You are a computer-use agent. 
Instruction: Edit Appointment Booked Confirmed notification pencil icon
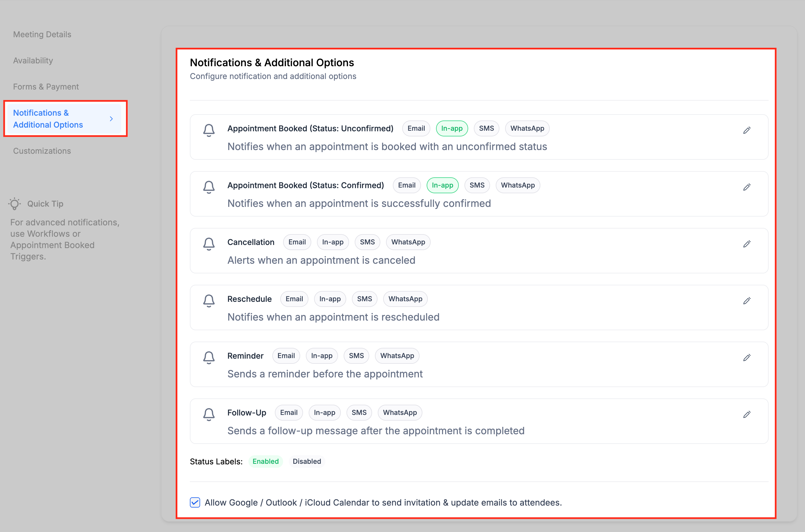747,187
